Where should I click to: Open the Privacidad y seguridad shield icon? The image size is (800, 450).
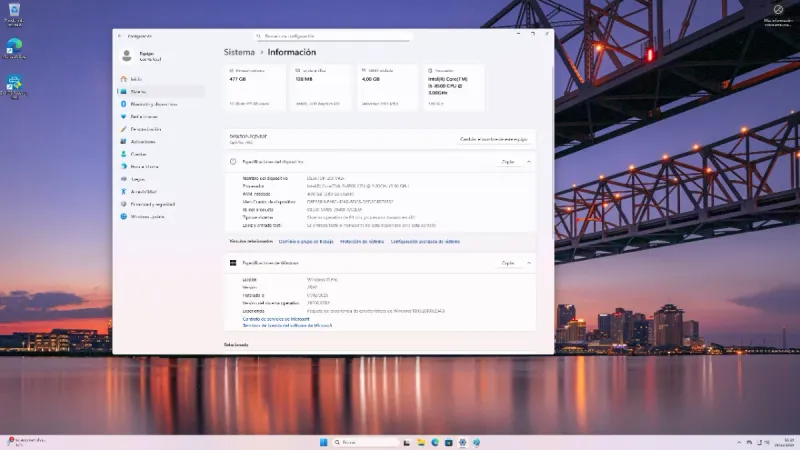[x=123, y=204]
